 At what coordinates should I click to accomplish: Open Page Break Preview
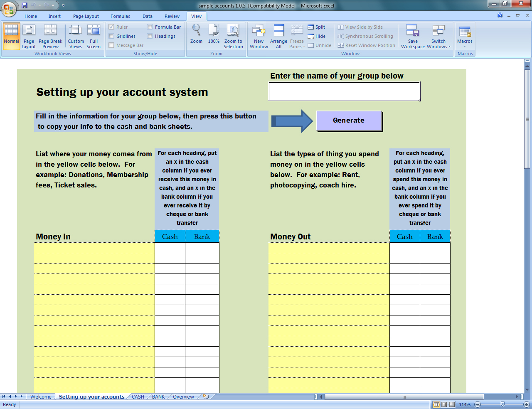point(50,36)
